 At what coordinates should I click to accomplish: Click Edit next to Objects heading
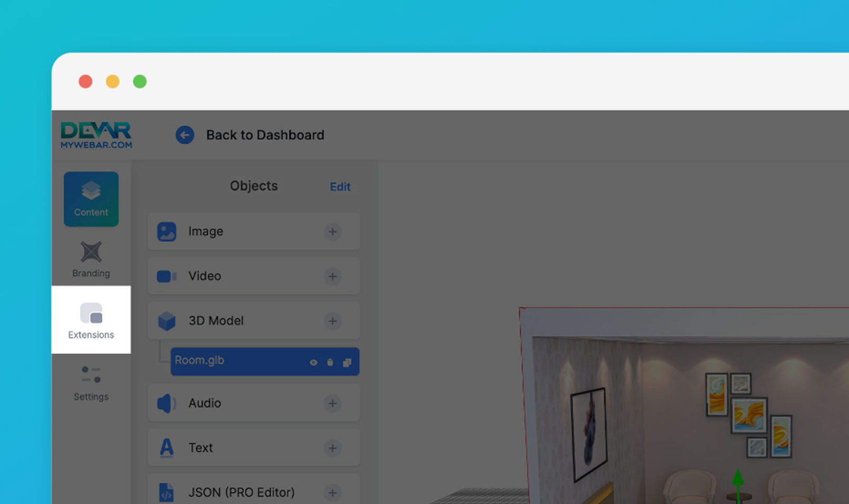click(x=340, y=186)
